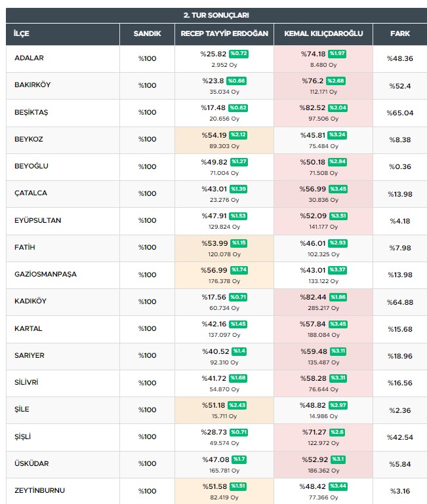Select the BEŞİKTAŞ district name
The image size is (427, 504).
(31, 112)
